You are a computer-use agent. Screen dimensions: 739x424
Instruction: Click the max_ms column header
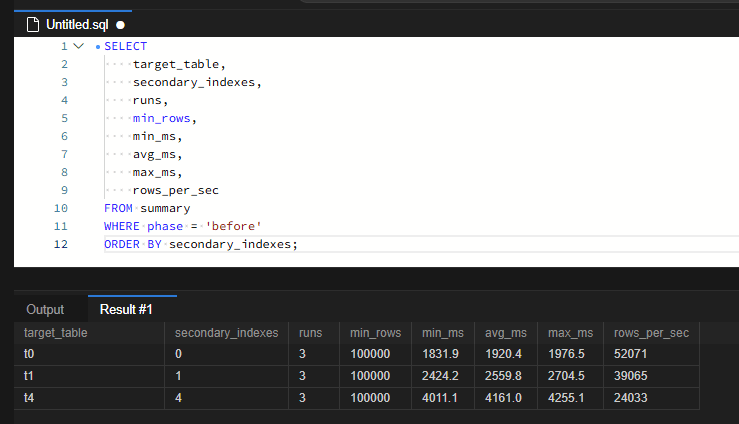point(570,333)
